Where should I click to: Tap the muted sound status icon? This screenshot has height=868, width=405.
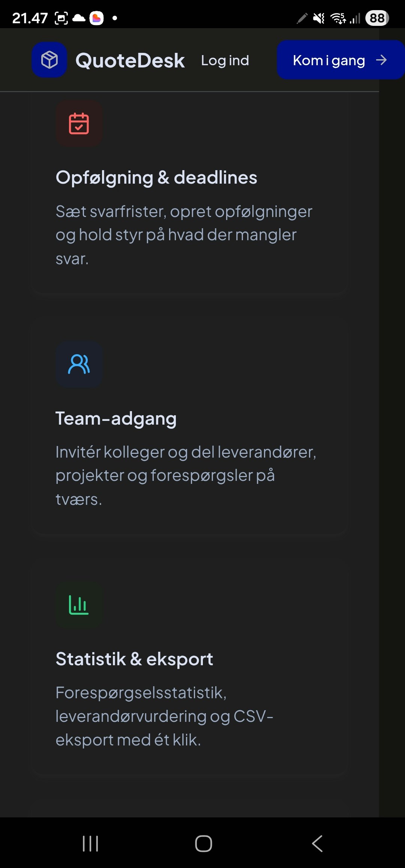(319, 18)
